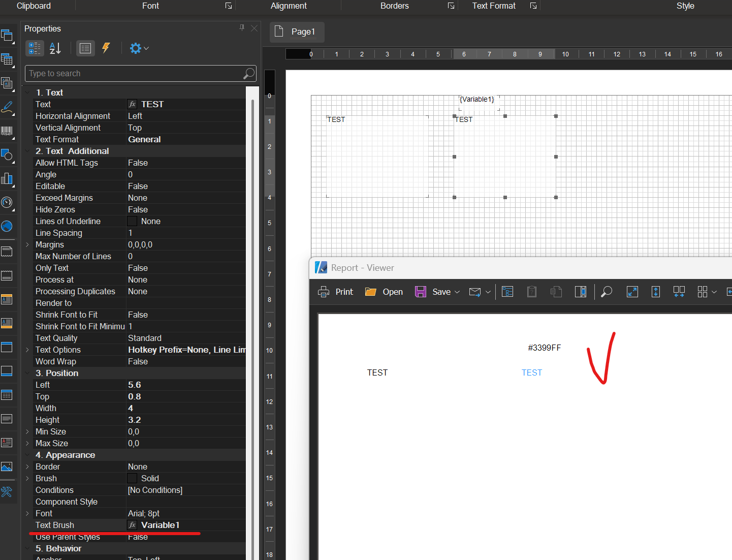Click the search magnifier in Properties
Image resolution: width=732 pixels, height=560 pixels.
(x=248, y=74)
